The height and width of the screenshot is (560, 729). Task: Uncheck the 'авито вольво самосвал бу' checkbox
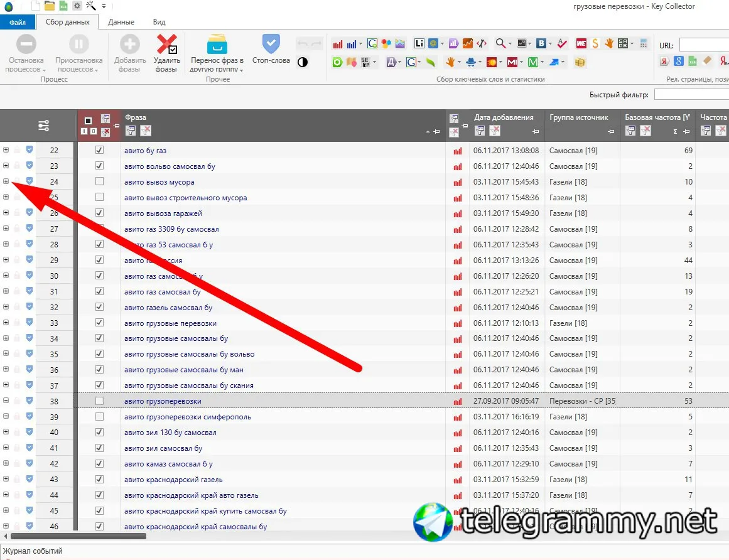click(x=99, y=166)
